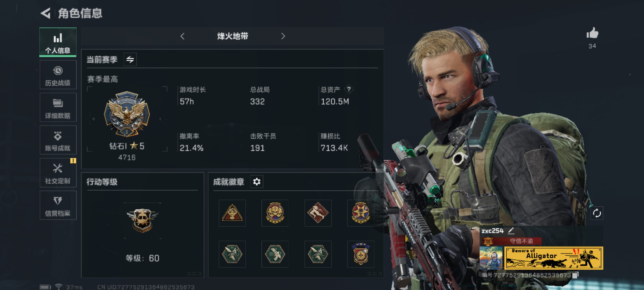
Task: Click the 总资产 question mark help icon
Action: [349, 89]
